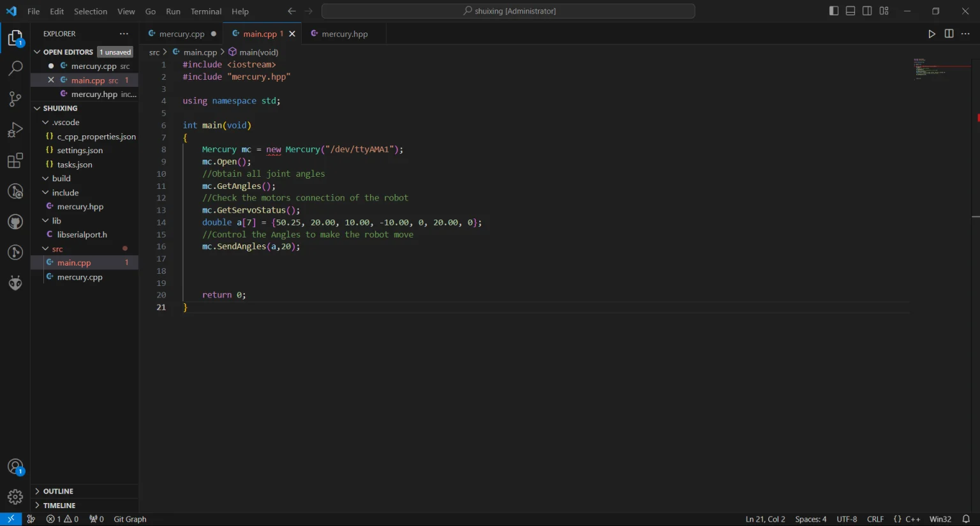The height and width of the screenshot is (526, 980).
Task: Open the GitHub view in activity bar
Action: (15, 222)
